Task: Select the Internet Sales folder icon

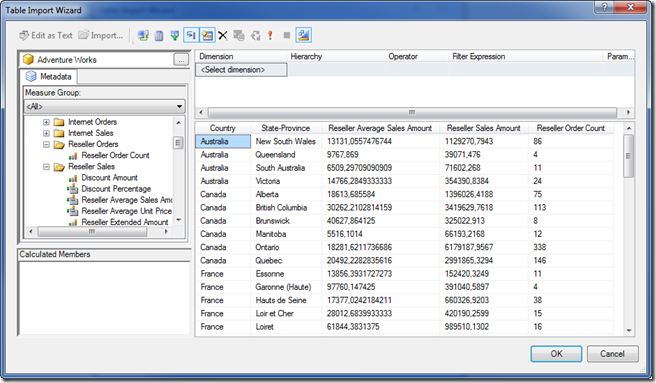Action: click(59, 134)
